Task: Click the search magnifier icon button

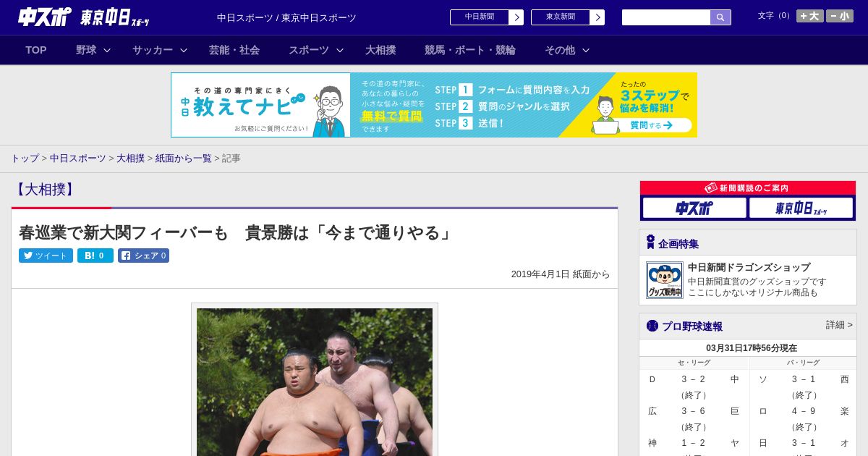Action: click(720, 17)
